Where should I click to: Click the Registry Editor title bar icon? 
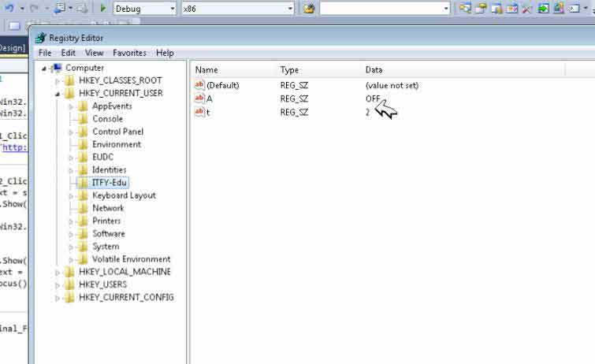point(40,38)
